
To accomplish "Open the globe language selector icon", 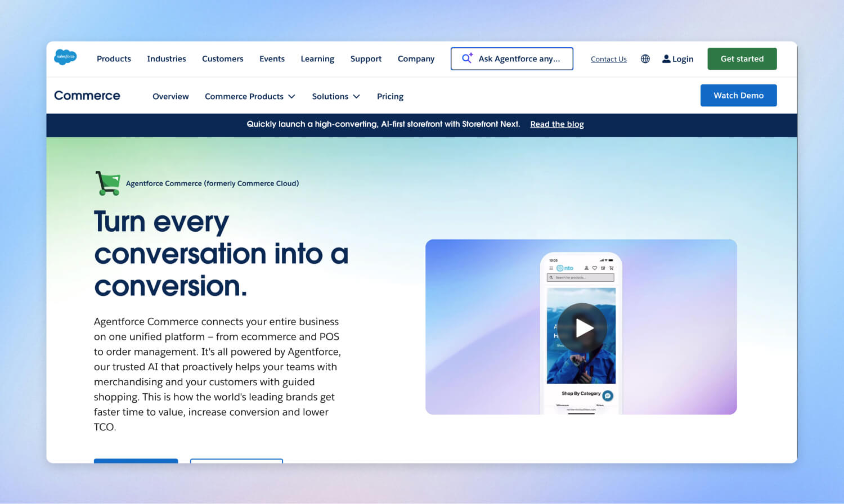I will [x=645, y=58].
